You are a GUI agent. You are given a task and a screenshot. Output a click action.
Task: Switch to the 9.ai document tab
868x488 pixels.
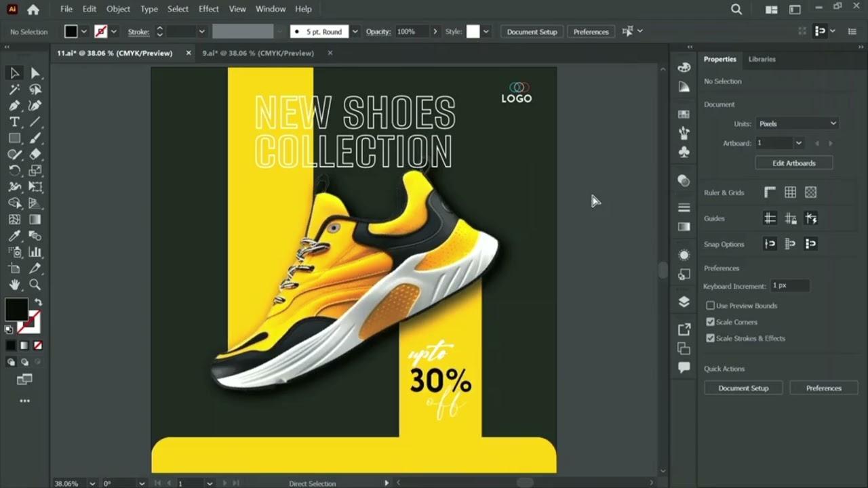[x=258, y=53]
